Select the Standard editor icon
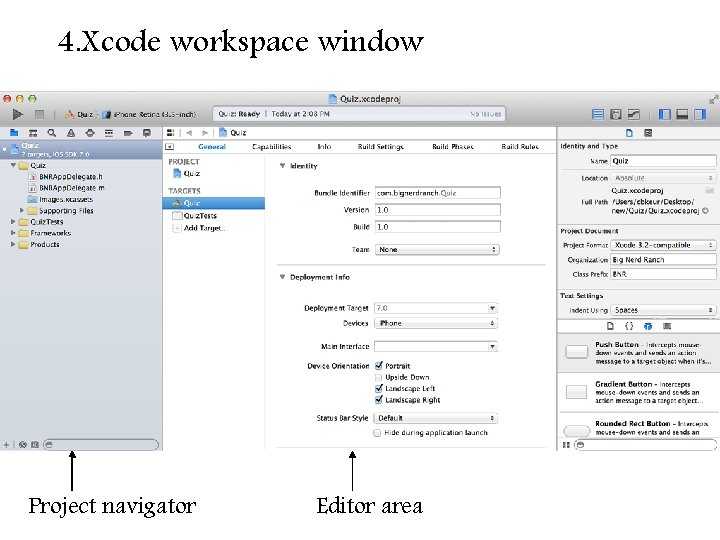 point(597,114)
